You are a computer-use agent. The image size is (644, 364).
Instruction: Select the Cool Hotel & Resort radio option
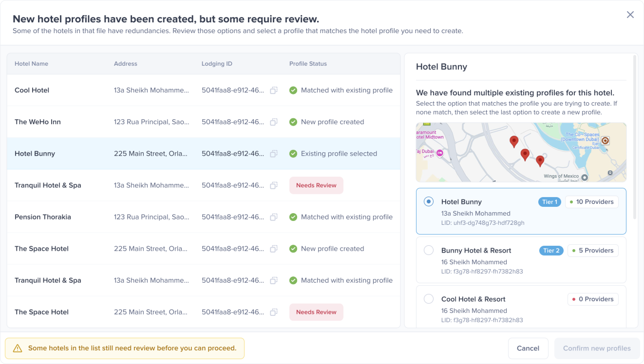click(428, 299)
